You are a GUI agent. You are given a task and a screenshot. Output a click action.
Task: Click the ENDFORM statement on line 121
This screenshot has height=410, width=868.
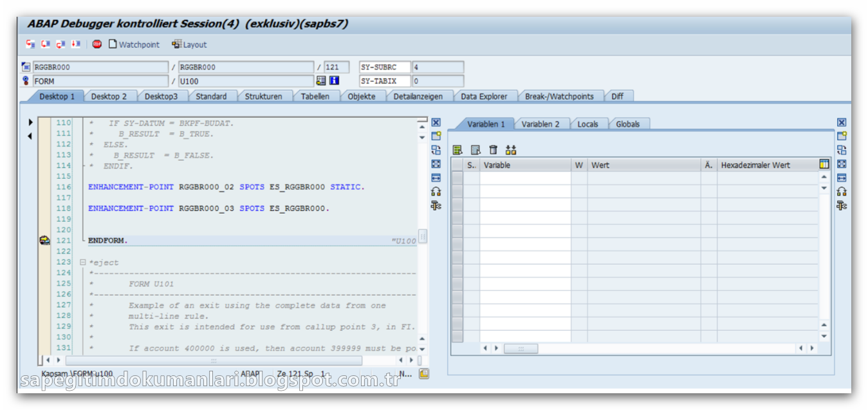pos(107,241)
